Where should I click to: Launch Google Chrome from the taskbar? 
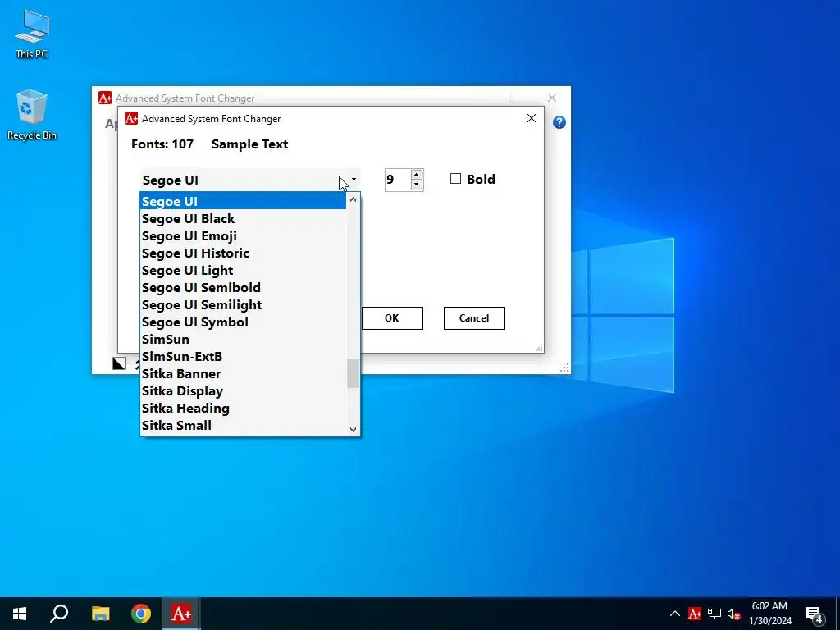pyautogui.click(x=141, y=614)
